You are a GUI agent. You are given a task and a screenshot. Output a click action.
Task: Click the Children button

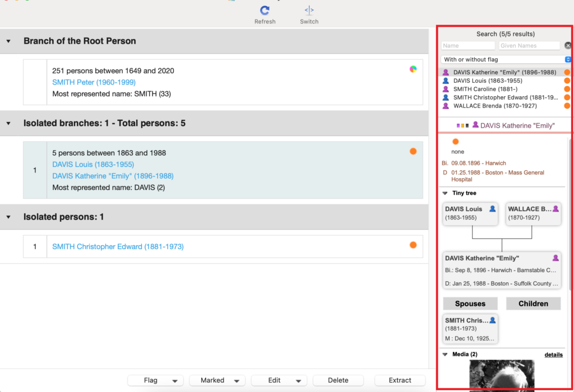534,304
